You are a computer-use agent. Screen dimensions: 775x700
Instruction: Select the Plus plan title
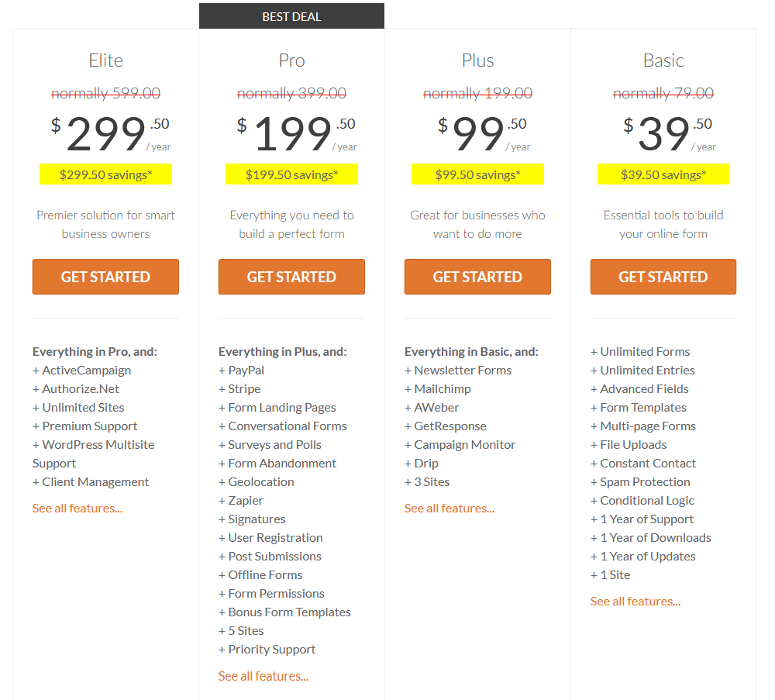coord(477,60)
